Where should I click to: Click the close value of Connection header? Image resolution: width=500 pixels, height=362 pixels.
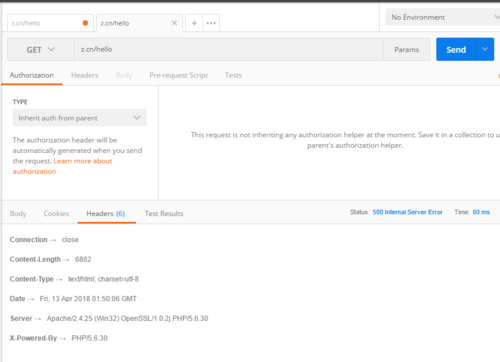[70, 240]
